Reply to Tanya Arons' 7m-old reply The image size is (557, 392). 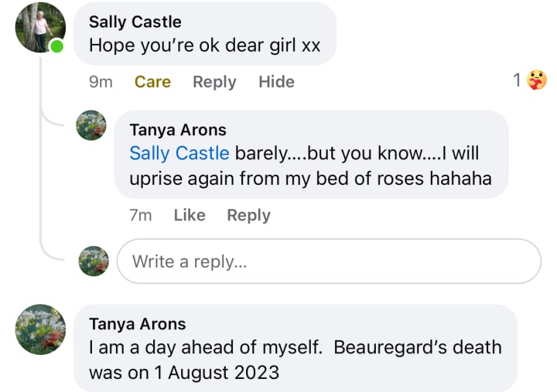coord(248,216)
